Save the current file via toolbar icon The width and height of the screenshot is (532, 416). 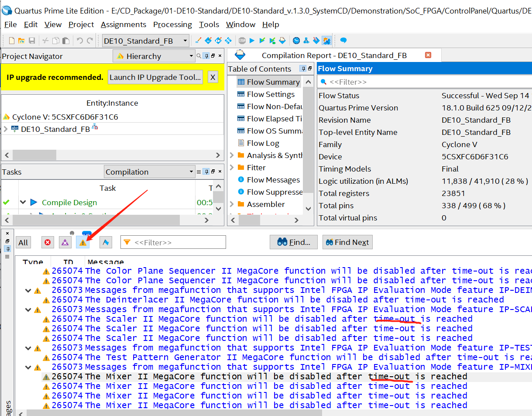[x=32, y=41]
